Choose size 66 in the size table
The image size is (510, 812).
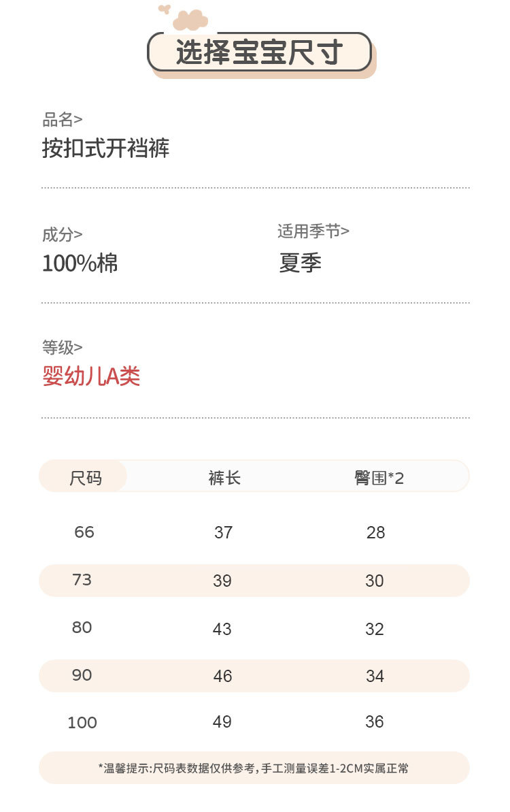click(84, 532)
